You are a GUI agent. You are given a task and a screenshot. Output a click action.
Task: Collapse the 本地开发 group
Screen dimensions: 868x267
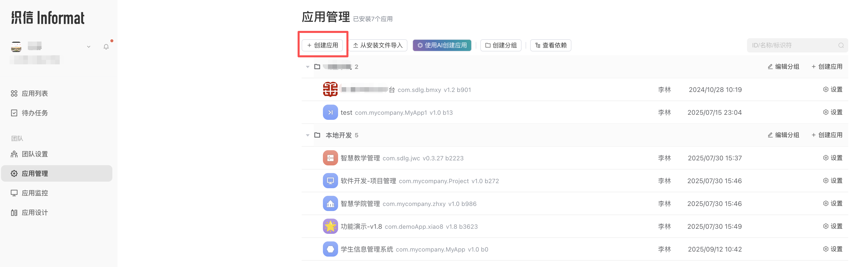307,135
